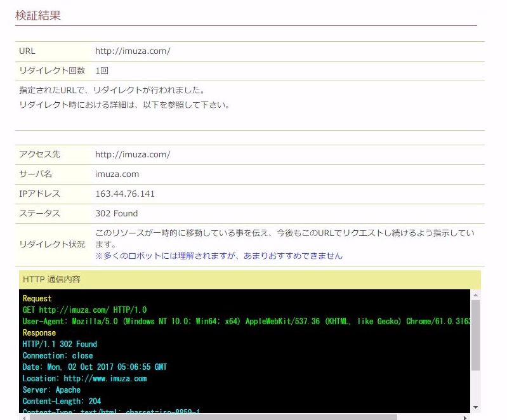
Task: Click the Content-Length: 204 line
Action: tap(62, 401)
